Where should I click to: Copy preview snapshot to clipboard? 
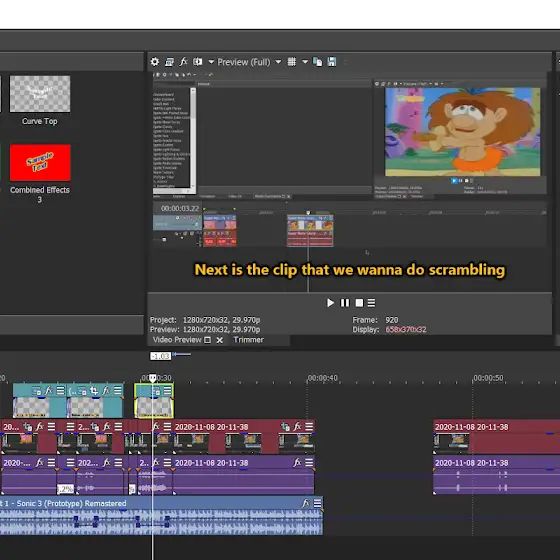tap(318, 62)
